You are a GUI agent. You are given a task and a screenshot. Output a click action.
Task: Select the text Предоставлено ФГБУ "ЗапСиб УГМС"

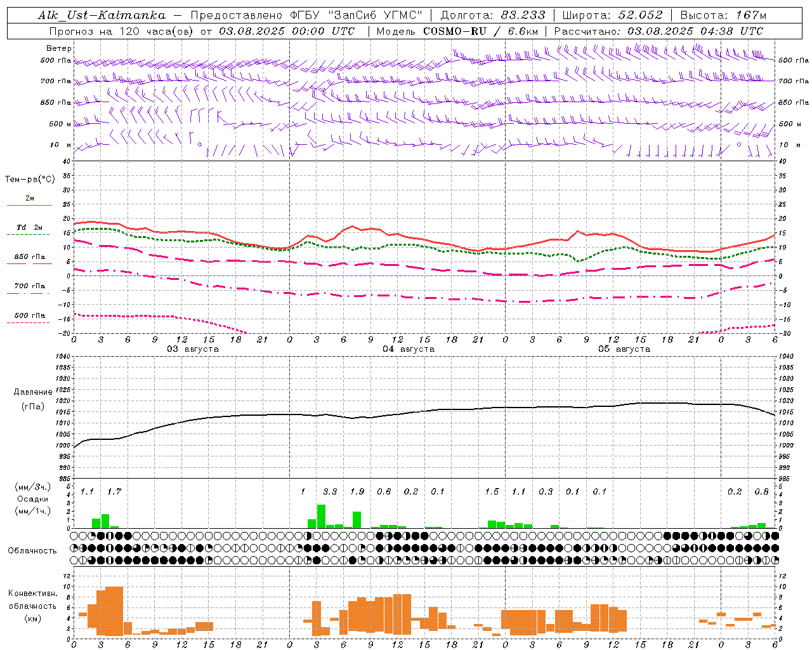306,15
